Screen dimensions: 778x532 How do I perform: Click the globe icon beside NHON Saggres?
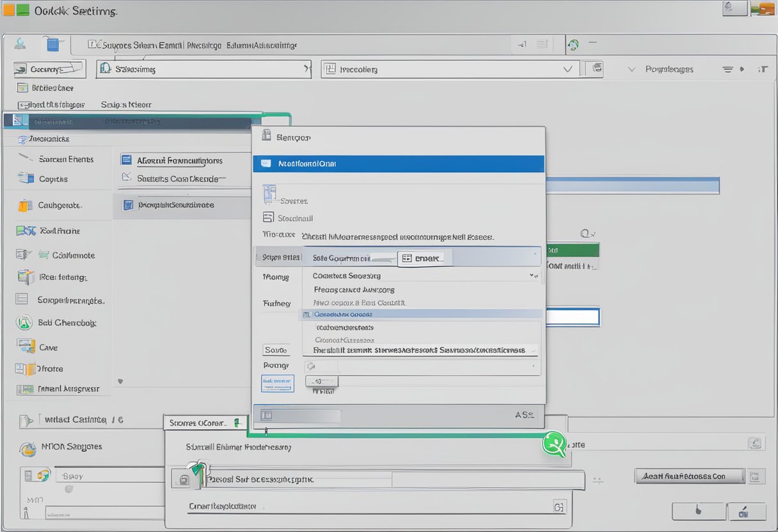(x=28, y=449)
